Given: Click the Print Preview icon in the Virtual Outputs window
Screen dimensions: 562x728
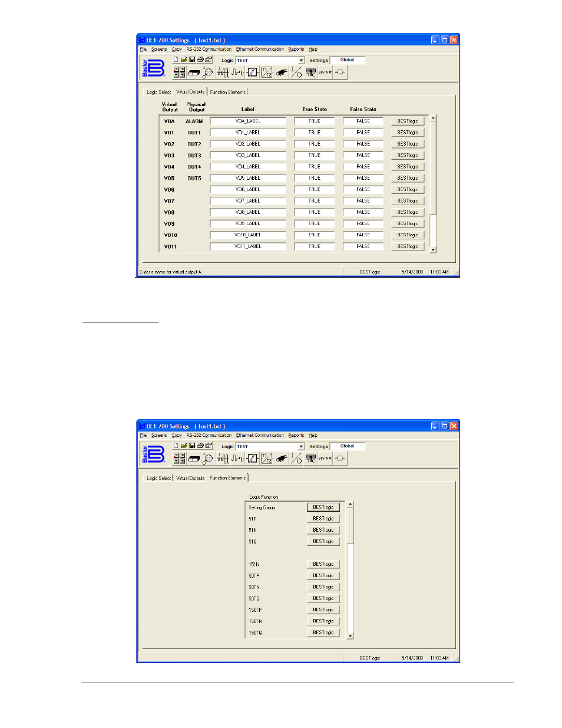Looking at the screenshot, I should (209, 60).
